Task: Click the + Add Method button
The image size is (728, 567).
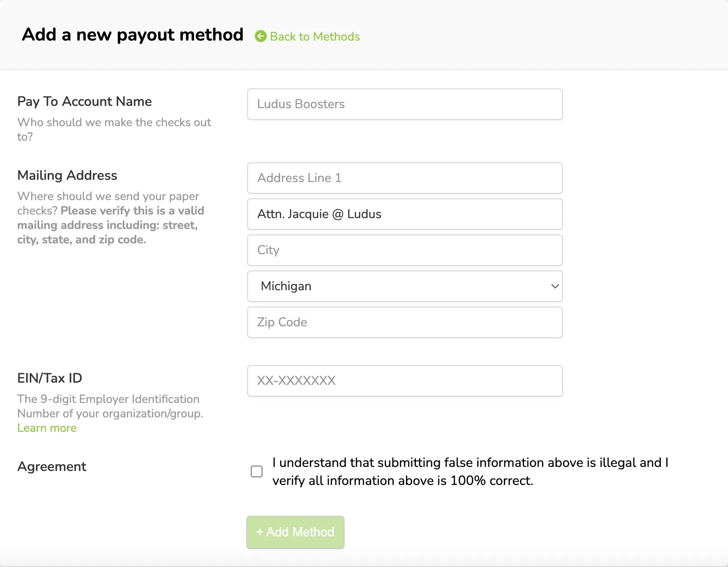Action: click(295, 532)
